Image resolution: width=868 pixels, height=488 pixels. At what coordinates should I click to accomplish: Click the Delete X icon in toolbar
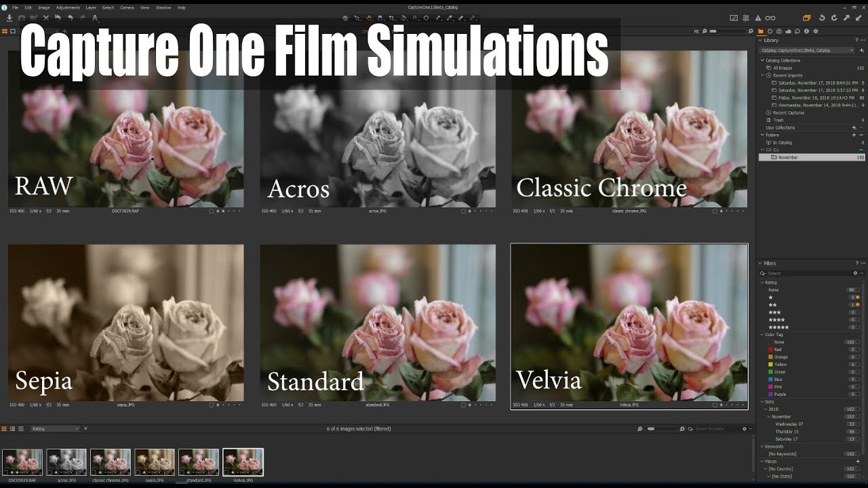46,18
